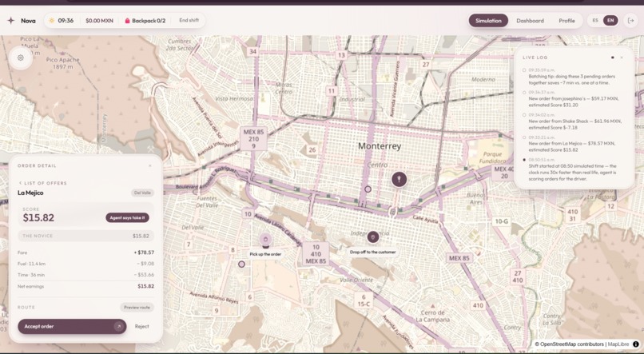The height and width of the screenshot is (354, 644).
Task: Click the logout arrow icon
Action: pos(631,21)
